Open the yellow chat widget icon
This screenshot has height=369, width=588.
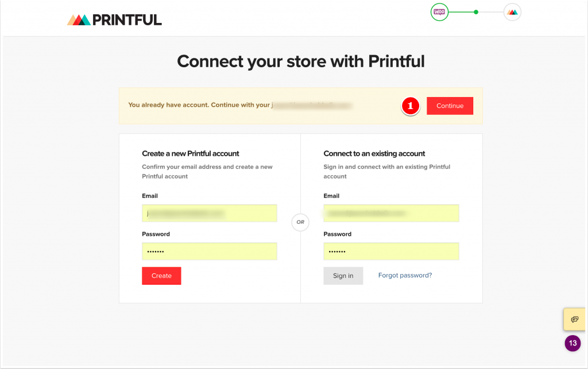tap(574, 319)
